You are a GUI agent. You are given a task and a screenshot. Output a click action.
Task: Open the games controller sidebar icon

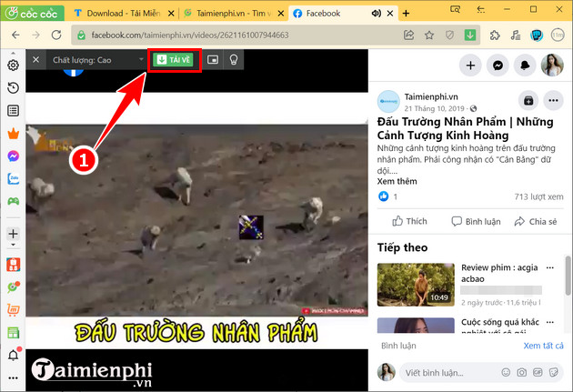(14, 201)
